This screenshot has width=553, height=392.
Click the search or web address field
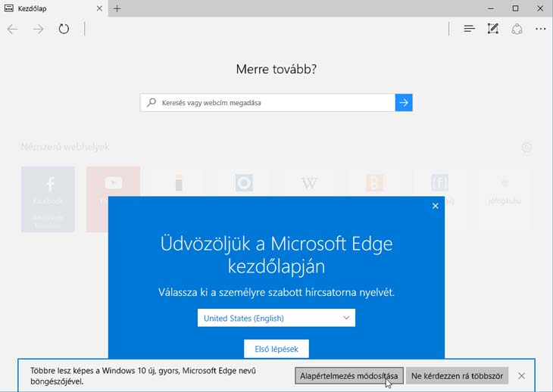pos(267,103)
